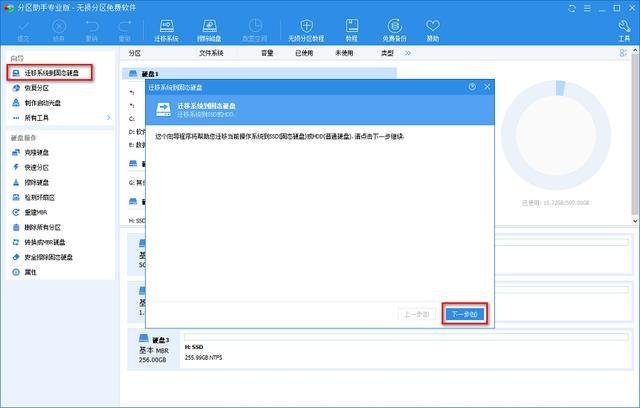This screenshot has width=640, height=408.
Task: Click the 重做 redo toolbar icon
Action: click(124, 31)
